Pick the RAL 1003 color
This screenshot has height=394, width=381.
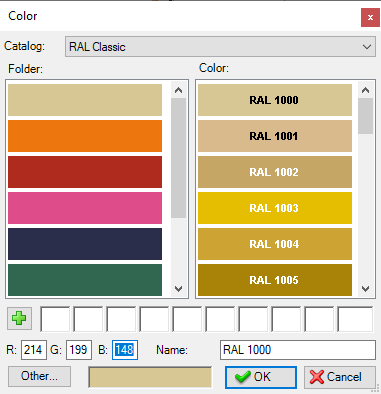point(275,208)
